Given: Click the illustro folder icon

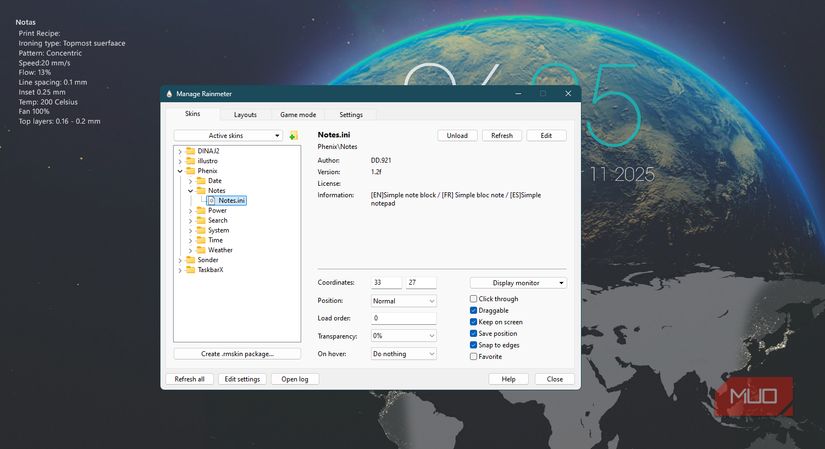Looking at the screenshot, I should [x=190, y=161].
